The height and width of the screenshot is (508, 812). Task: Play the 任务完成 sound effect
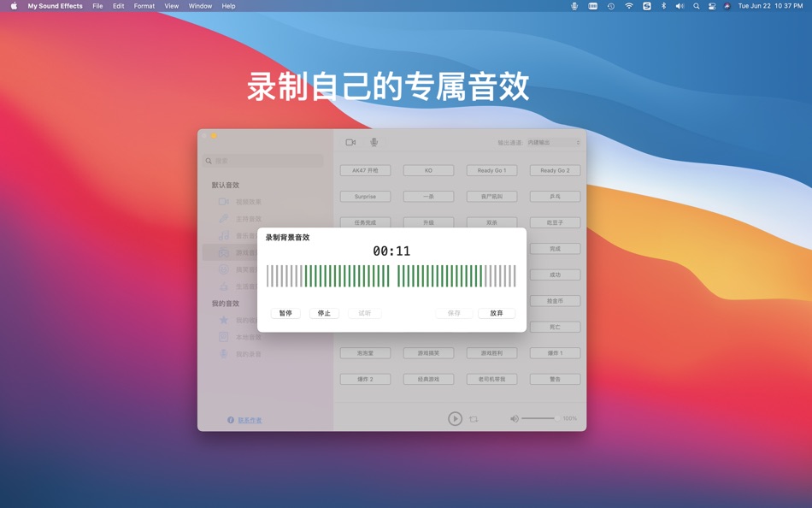click(x=365, y=222)
